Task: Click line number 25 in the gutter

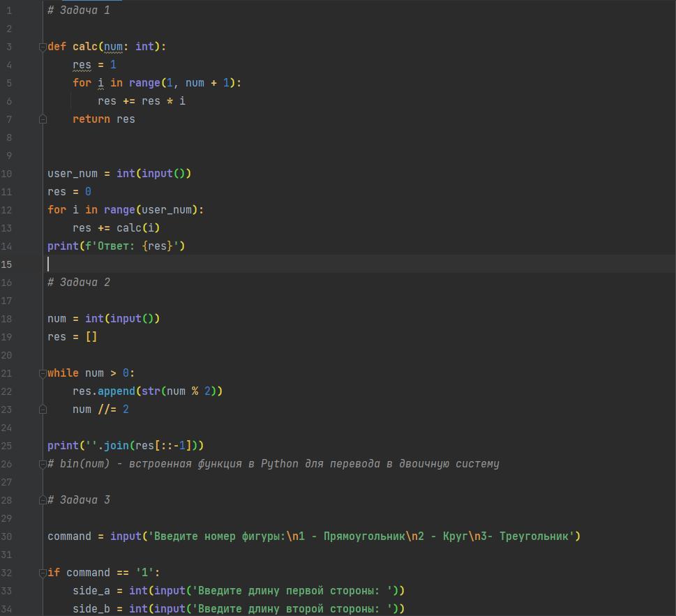Action: click(7, 446)
